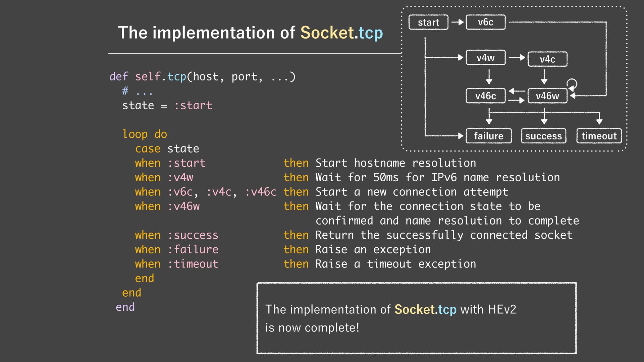The height and width of the screenshot is (362, 644).
Task: Click 'Start hostname resolution' description
Action: point(396,163)
